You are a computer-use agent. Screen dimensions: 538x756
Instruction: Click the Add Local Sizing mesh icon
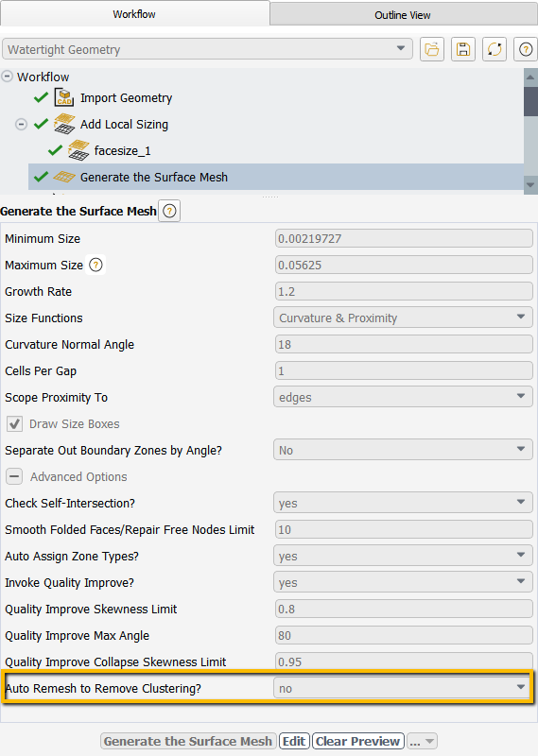(x=64, y=124)
